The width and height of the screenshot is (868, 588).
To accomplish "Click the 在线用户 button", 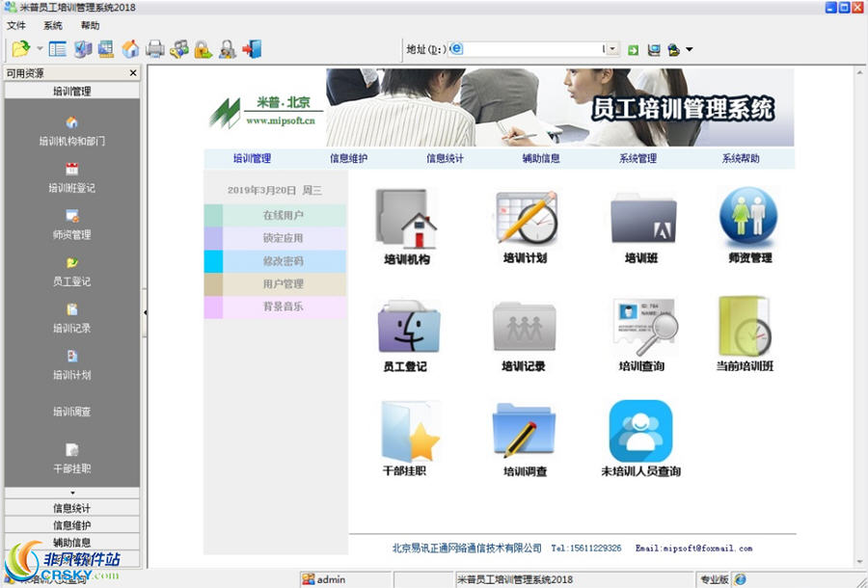I will coord(275,215).
